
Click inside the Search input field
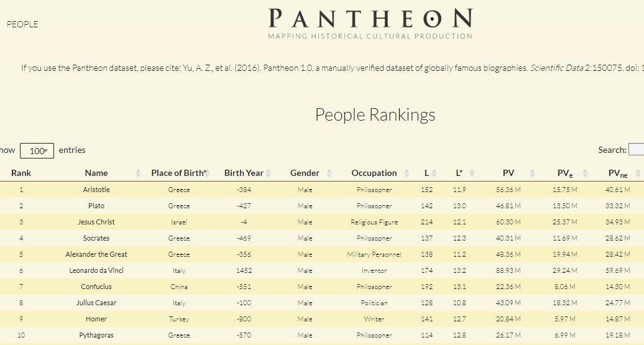coord(636,150)
